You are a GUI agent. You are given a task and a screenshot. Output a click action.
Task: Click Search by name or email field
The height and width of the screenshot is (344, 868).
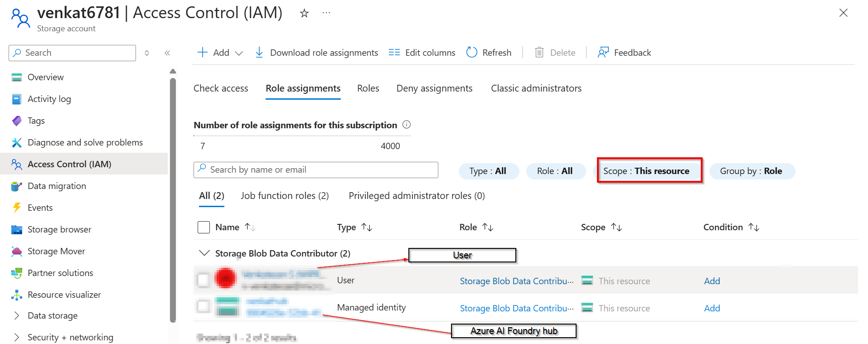tap(316, 170)
